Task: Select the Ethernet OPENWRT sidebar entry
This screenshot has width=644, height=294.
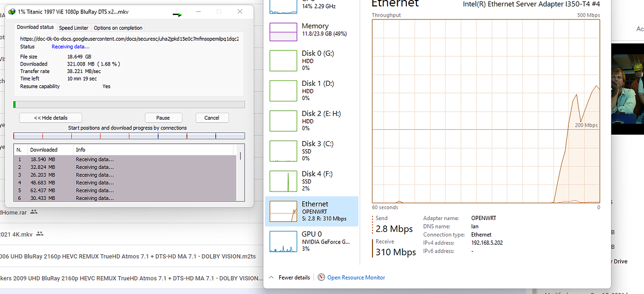Action: coord(311,211)
